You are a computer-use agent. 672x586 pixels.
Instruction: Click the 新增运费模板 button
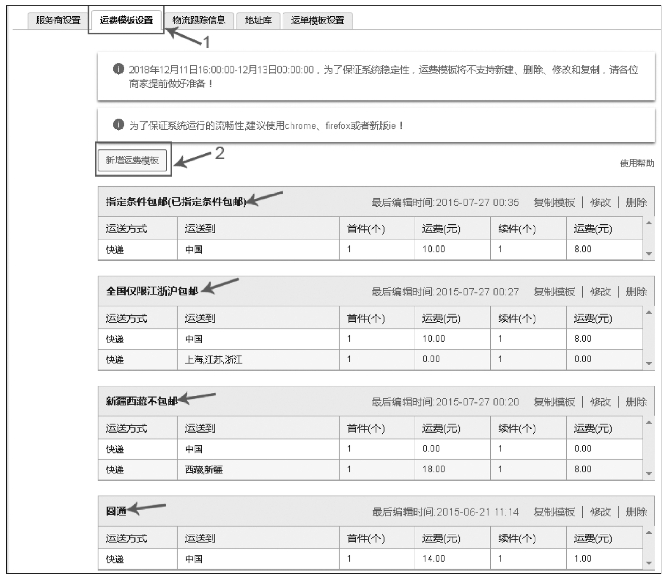pos(132,160)
